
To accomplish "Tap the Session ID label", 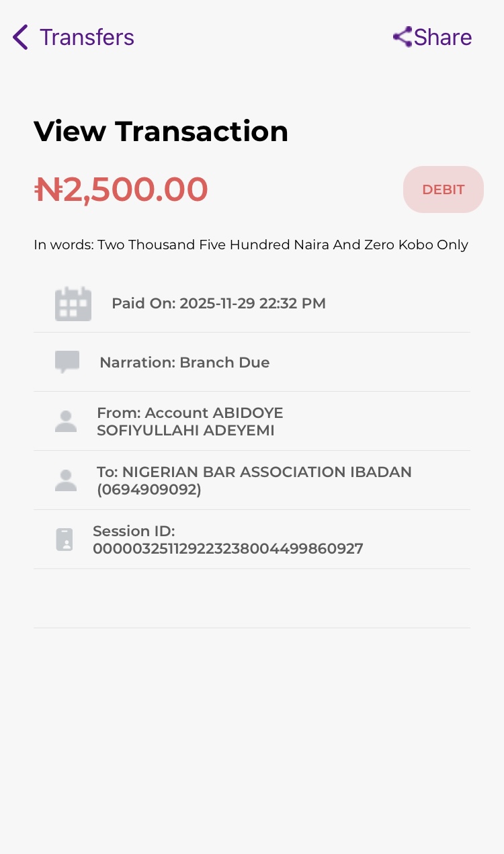I will coord(134,531).
